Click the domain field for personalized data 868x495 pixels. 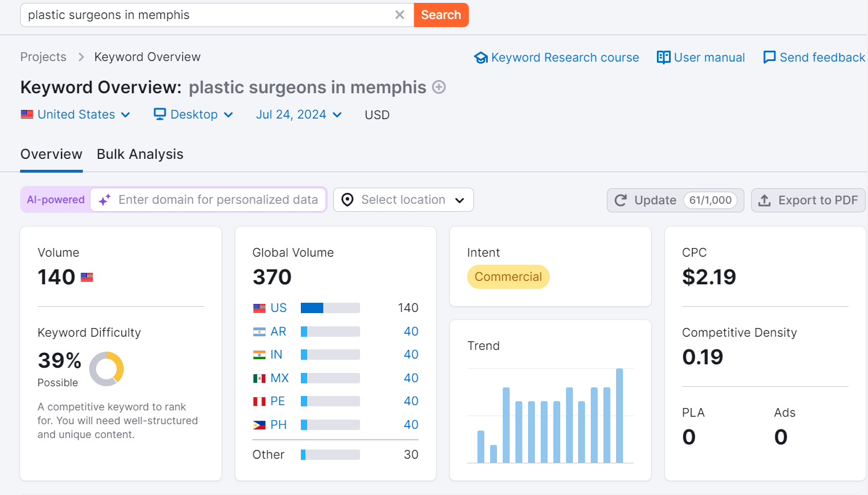pos(217,200)
